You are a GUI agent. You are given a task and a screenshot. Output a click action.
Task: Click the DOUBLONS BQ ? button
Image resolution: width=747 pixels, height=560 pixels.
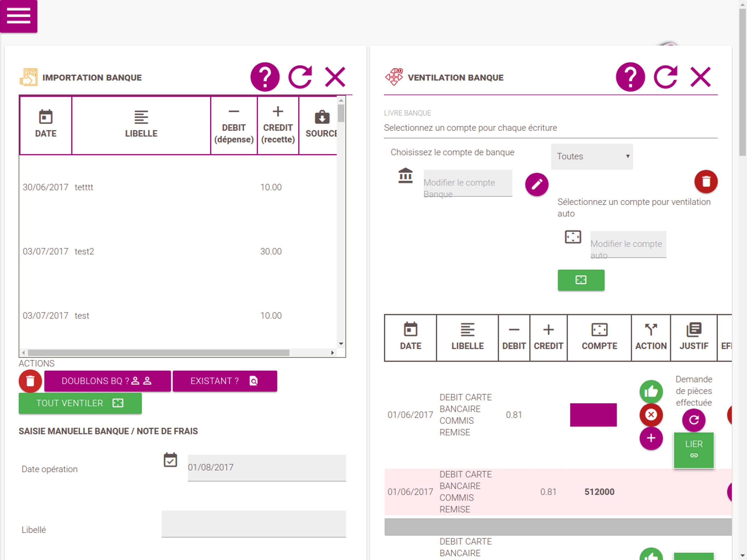107,381
